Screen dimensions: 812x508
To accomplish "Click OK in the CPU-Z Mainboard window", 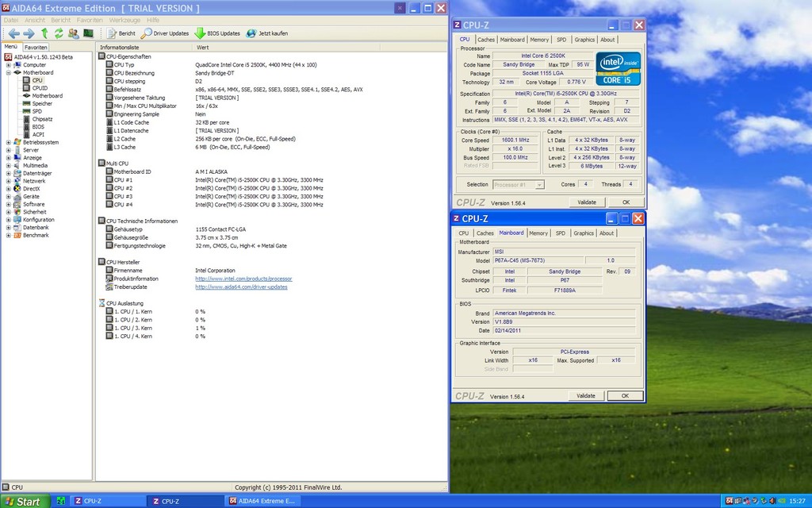I will pyautogui.click(x=625, y=395).
